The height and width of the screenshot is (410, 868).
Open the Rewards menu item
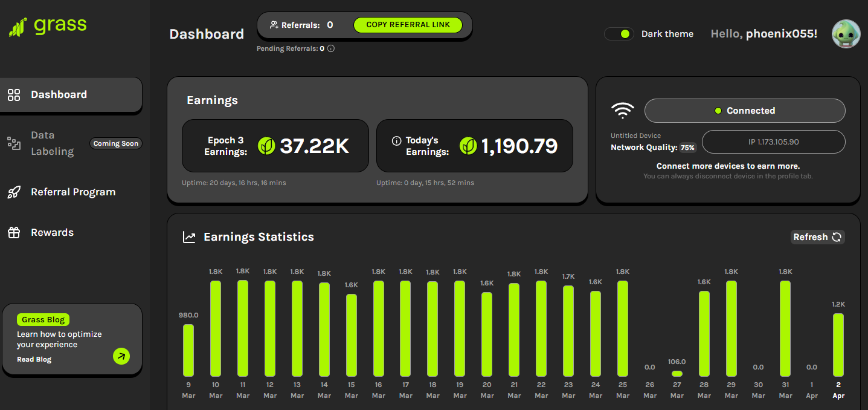71,233
